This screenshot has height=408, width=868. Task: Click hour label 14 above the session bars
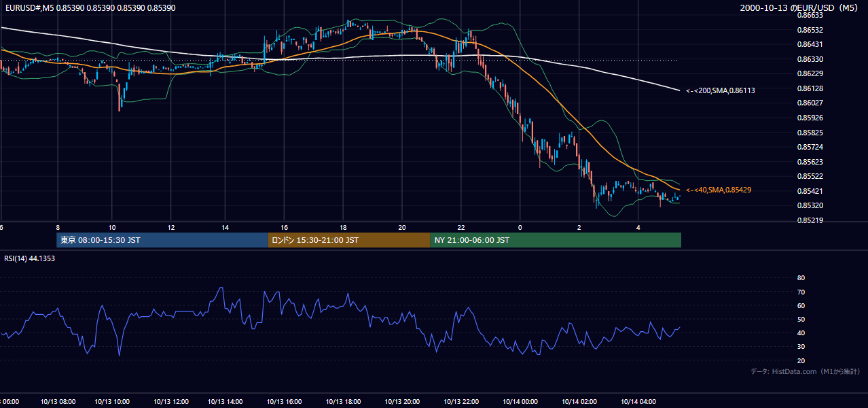225,228
